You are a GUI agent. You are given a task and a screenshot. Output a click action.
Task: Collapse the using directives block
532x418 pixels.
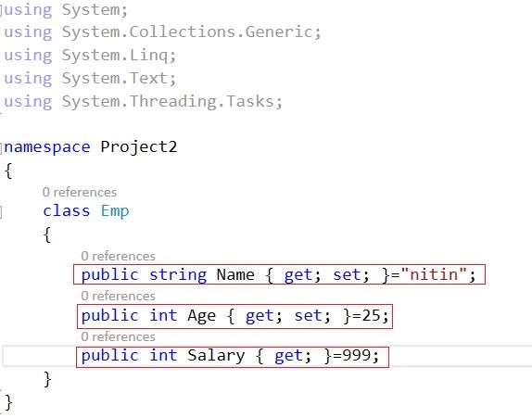[x=1, y=10]
